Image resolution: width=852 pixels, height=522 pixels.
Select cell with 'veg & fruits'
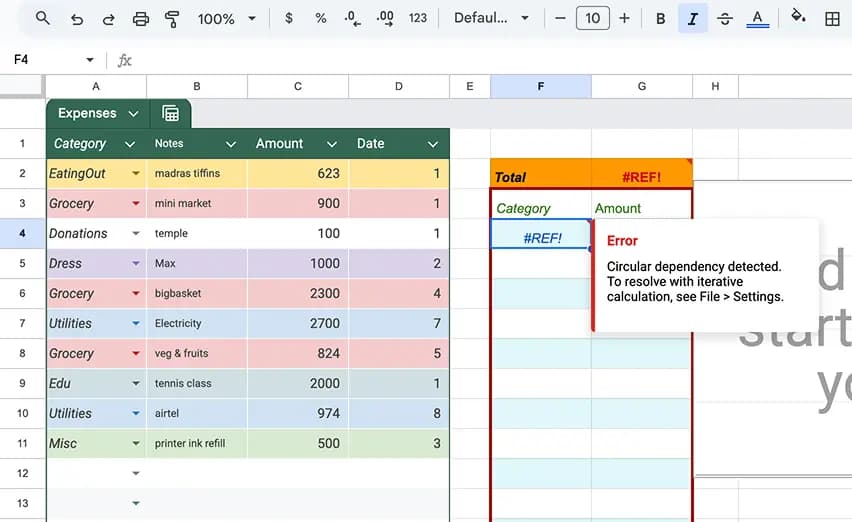[197, 354]
